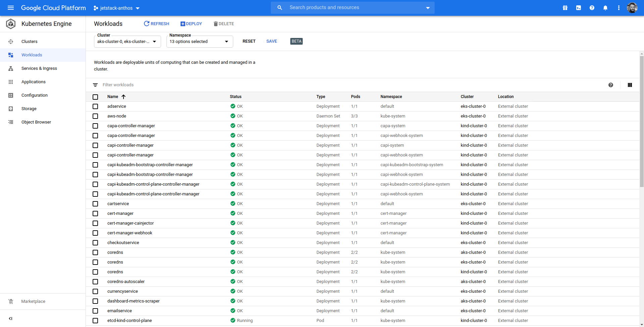Sort workloads by the Name column arrow
The image size is (644, 327).
tap(123, 97)
